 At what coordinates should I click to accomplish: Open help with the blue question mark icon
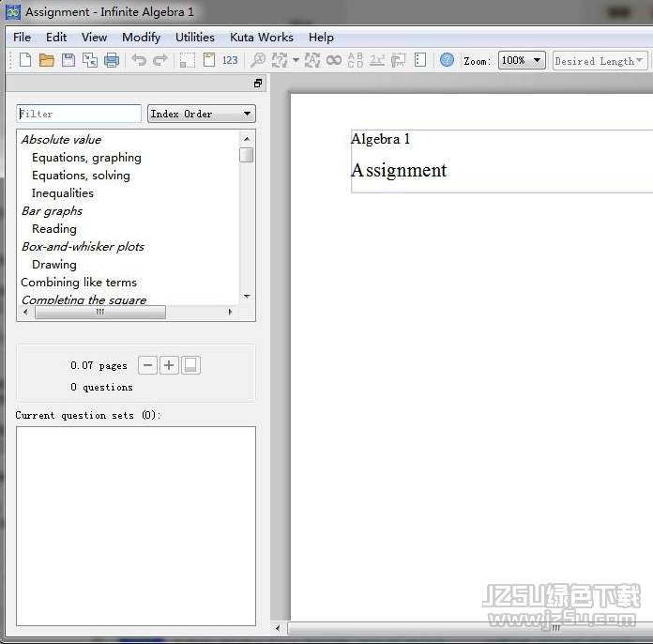point(447,60)
